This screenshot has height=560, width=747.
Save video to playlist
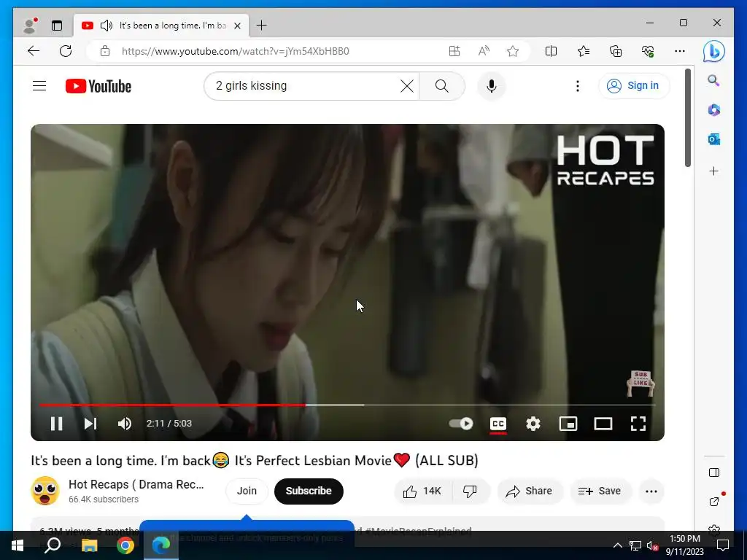tap(600, 491)
